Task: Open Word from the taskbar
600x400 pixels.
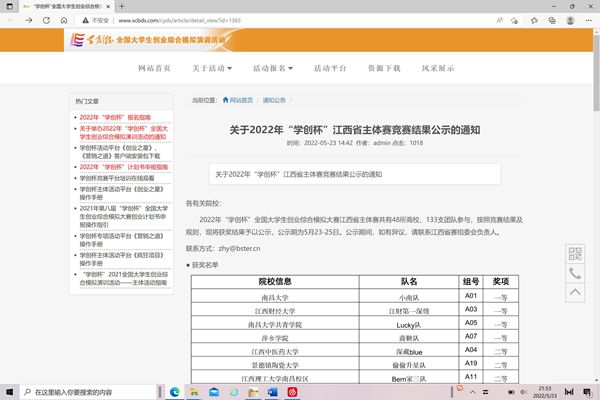Action: tap(272, 392)
